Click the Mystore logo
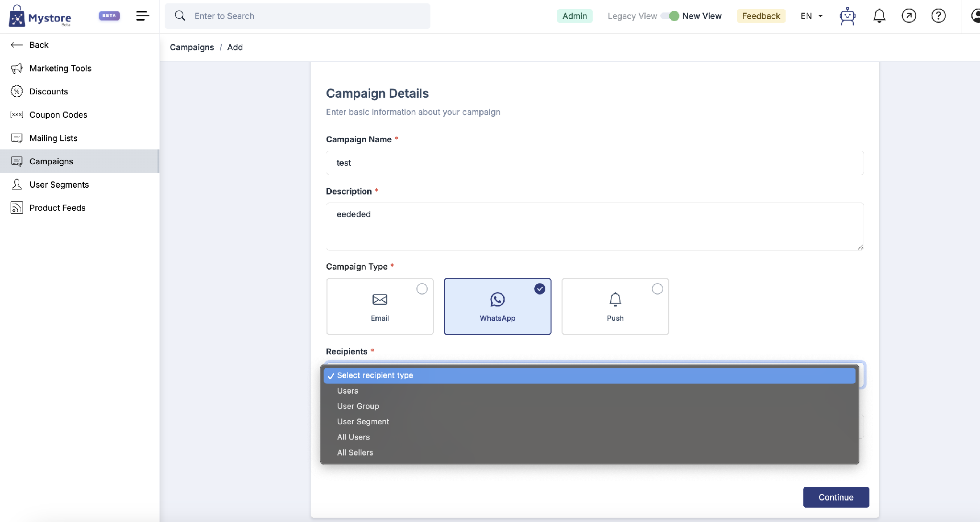This screenshot has width=980, height=522. tap(40, 16)
